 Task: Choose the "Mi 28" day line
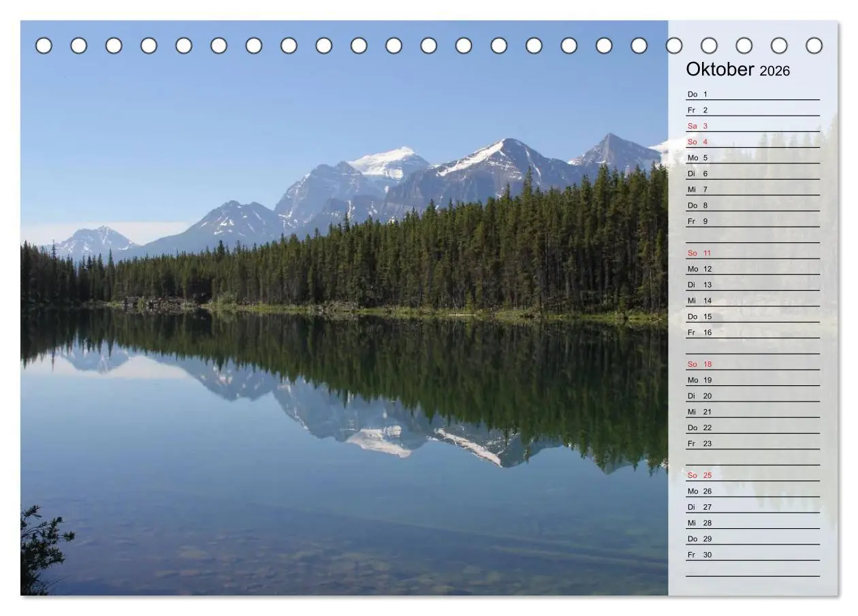(752, 523)
